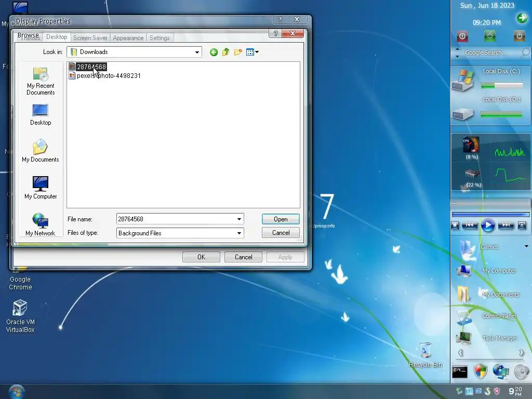This screenshot has height=399, width=532.
Task: Expand the sidebar launcher dropdown arrow
Action: (527, 246)
